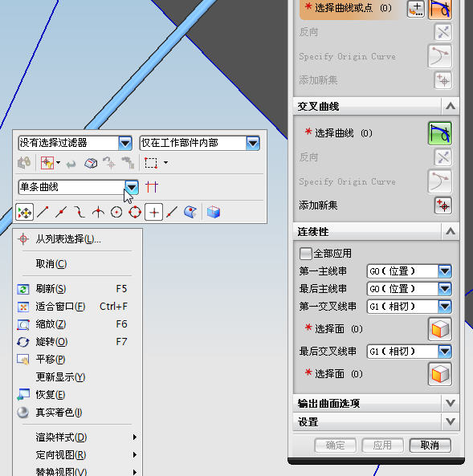Open the rectangle selection mode dropdown arrow

pyautogui.click(x=166, y=163)
